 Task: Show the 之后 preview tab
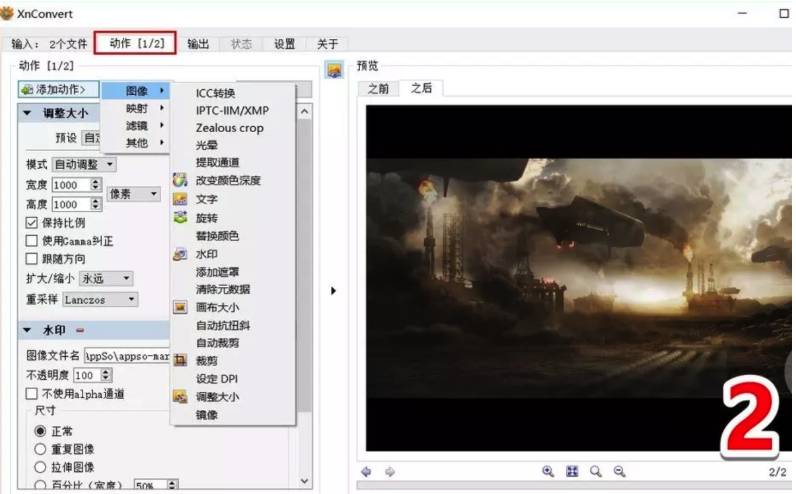point(421,88)
